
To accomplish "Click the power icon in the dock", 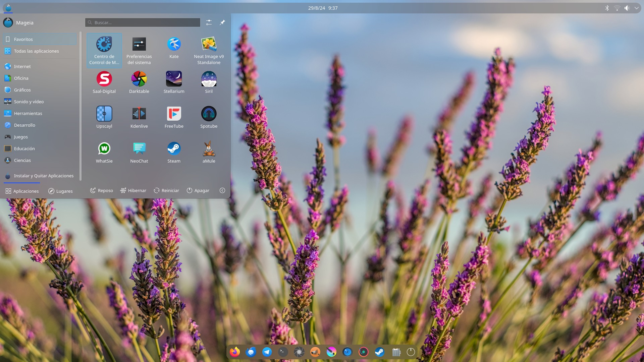I will pos(411,352).
